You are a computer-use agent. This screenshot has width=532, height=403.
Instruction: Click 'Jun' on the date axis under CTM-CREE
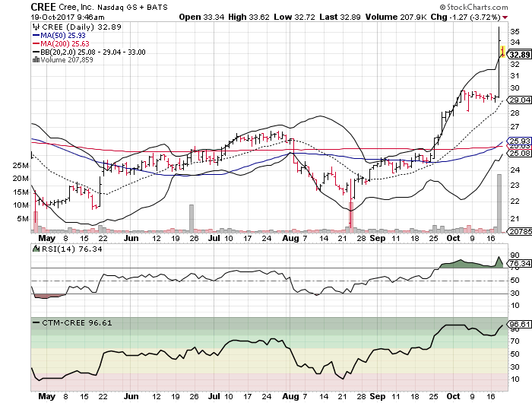point(131,396)
